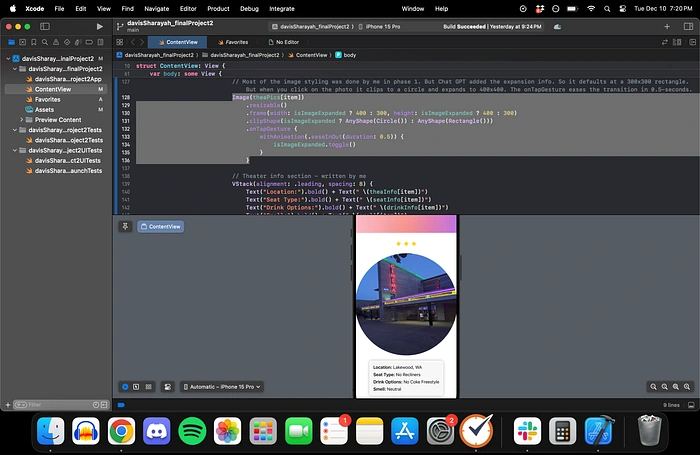Select the live preview mode button
Image resolution: width=700 pixels, height=455 pixels.
(x=125, y=386)
